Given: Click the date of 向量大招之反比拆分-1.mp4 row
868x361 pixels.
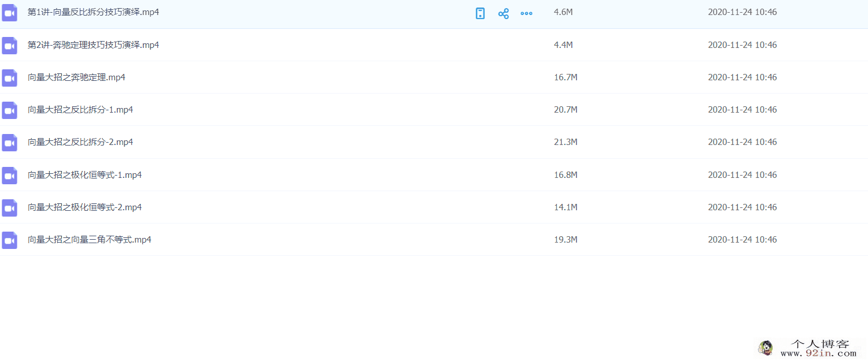Looking at the screenshot, I should point(743,109).
